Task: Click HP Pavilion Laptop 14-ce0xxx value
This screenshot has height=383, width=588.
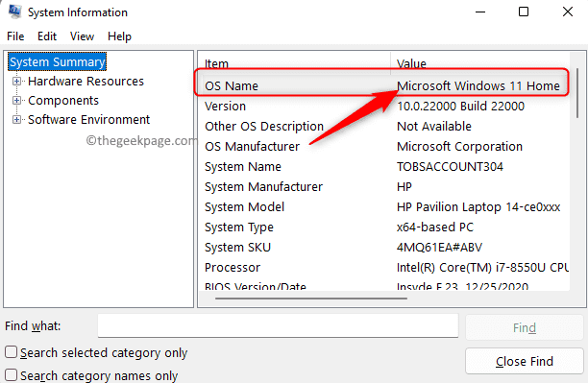Action: click(478, 207)
